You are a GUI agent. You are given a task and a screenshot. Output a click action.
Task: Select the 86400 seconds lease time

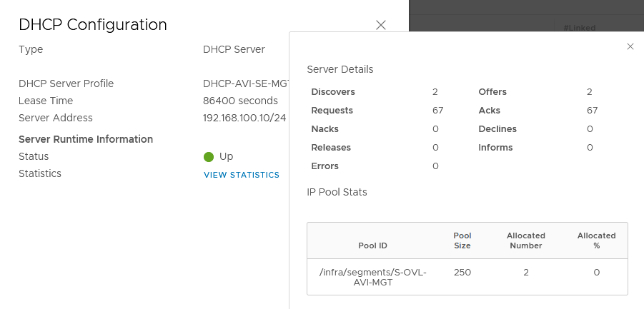pyautogui.click(x=240, y=101)
